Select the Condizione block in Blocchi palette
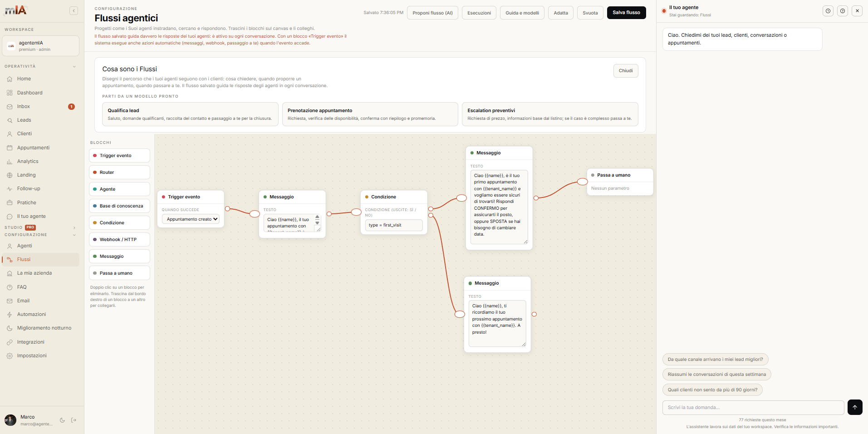 pyautogui.click(x=119, y=223)
